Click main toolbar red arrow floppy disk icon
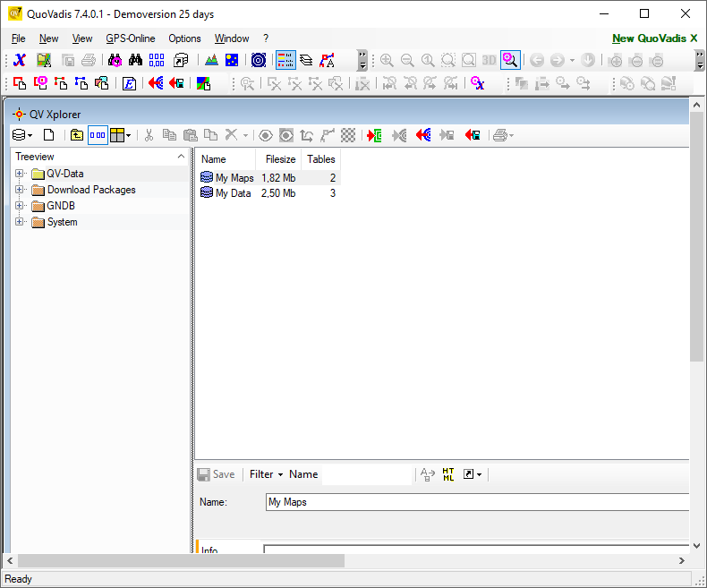The width and height of the screenshot is (707, 588). coord(176,83)
